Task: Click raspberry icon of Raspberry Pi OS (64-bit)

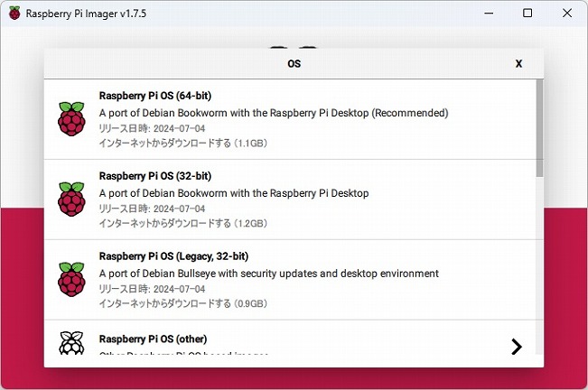Action: point(71,119)
